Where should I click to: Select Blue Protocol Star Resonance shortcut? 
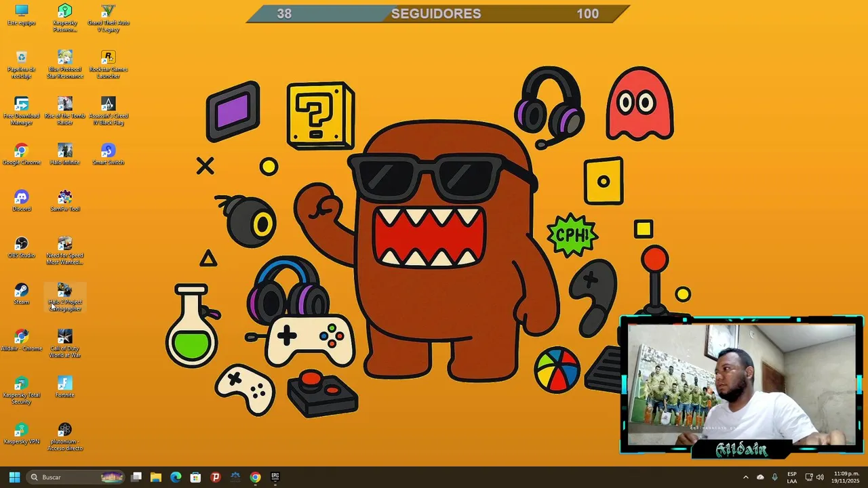[x=64, y=64]
